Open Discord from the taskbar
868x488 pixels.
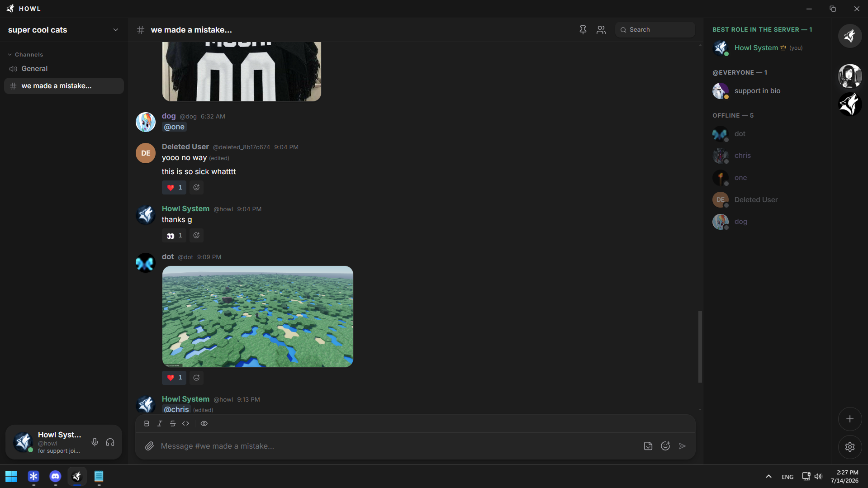[55, 476]
